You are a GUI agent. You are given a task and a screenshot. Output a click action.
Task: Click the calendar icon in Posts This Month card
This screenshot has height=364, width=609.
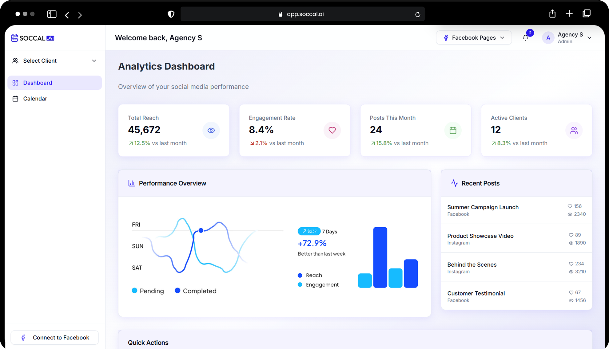[x=453, y=130]
